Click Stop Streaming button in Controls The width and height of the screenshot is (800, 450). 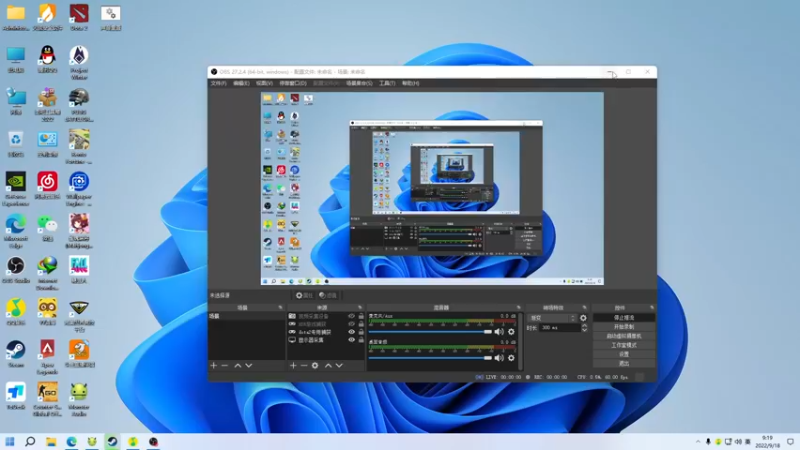(624, 318)
